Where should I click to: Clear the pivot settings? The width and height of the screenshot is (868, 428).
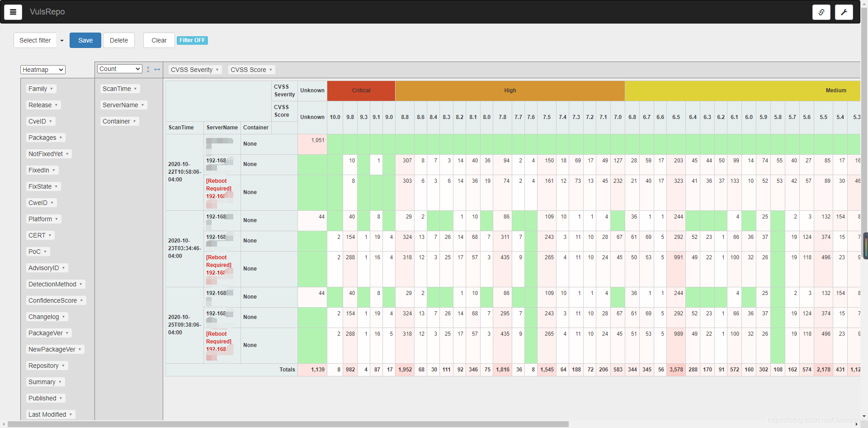159,40
